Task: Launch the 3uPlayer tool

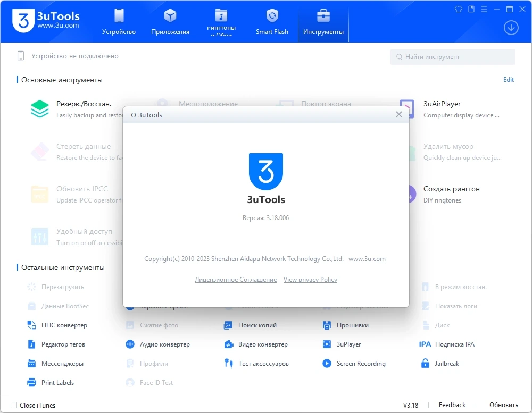Action: (342, 344)
